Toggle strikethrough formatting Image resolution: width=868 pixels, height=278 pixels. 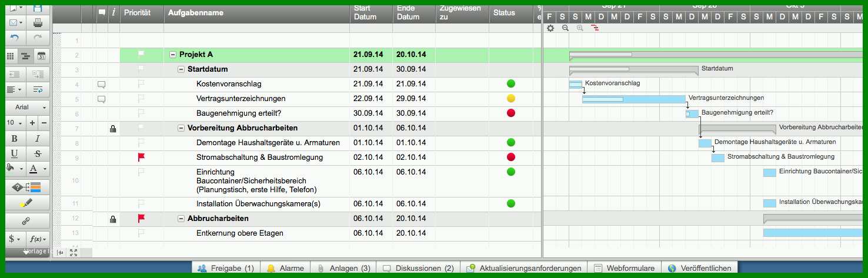coord(38,153)
